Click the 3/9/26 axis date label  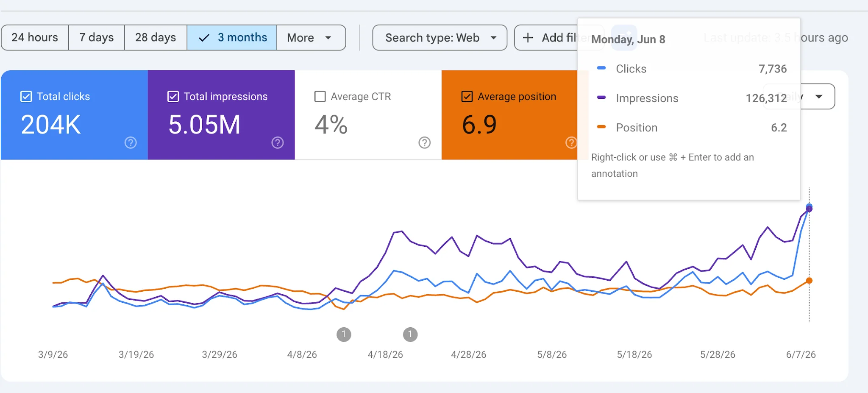pyautogui.click(x=53, y=354)
